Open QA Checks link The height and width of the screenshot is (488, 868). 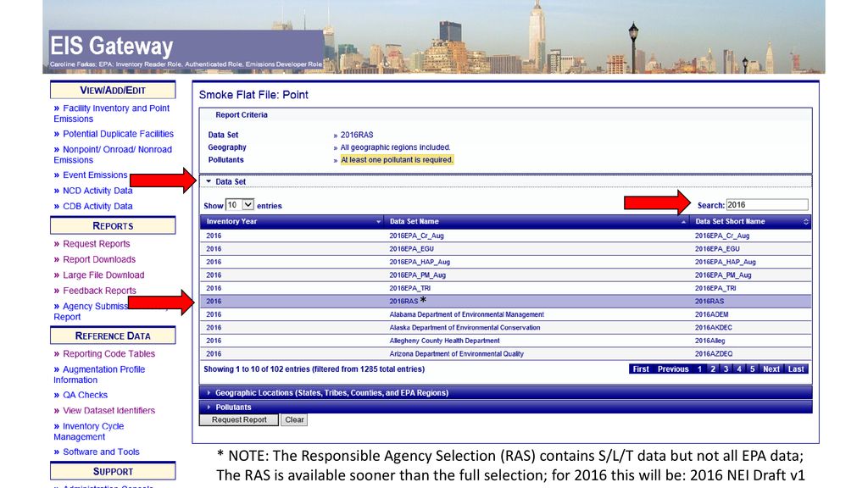81,395
